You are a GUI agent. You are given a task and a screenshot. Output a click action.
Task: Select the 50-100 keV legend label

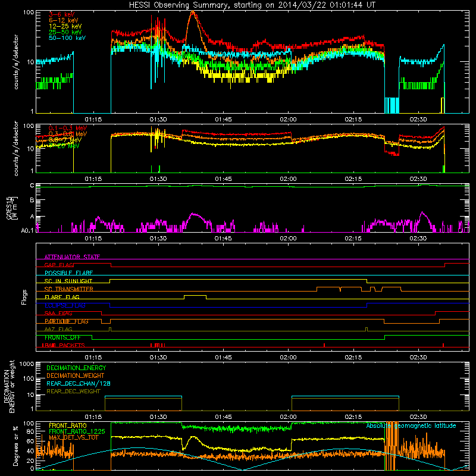click(67, 38)
